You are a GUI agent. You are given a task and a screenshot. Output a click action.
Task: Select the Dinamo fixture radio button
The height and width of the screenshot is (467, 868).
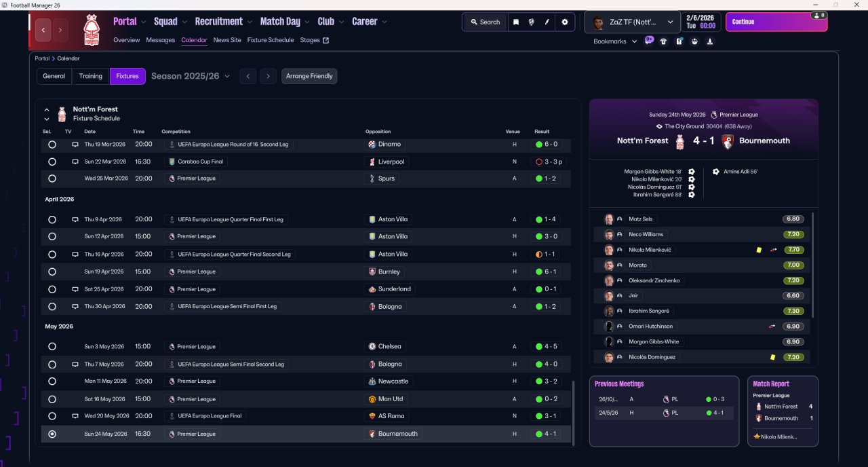click(52, 145)
